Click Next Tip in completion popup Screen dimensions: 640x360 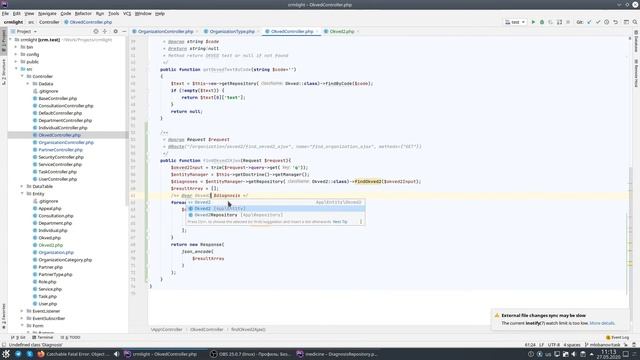[340, 222]
